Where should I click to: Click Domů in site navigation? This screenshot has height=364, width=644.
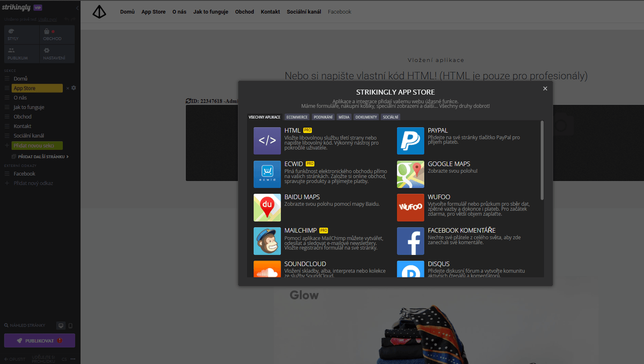point(127,11)
